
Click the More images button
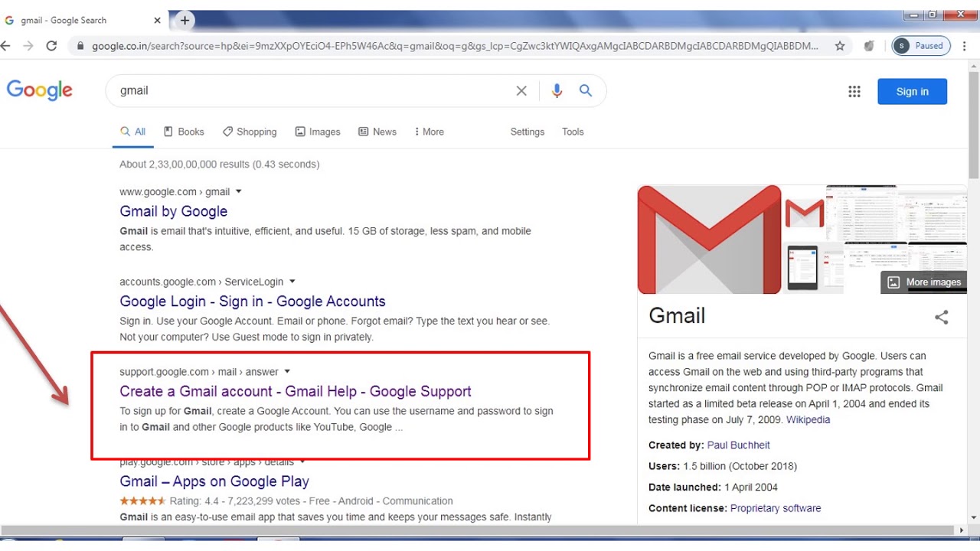pyautogui.click(x=924, y=282)
